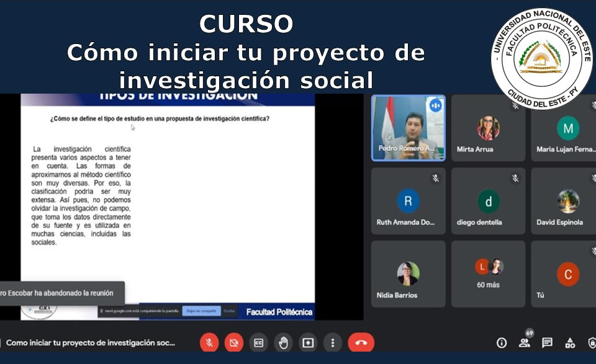596x364 pixels.
Task: Open the chat panel icon
Action: coord(547,343)
